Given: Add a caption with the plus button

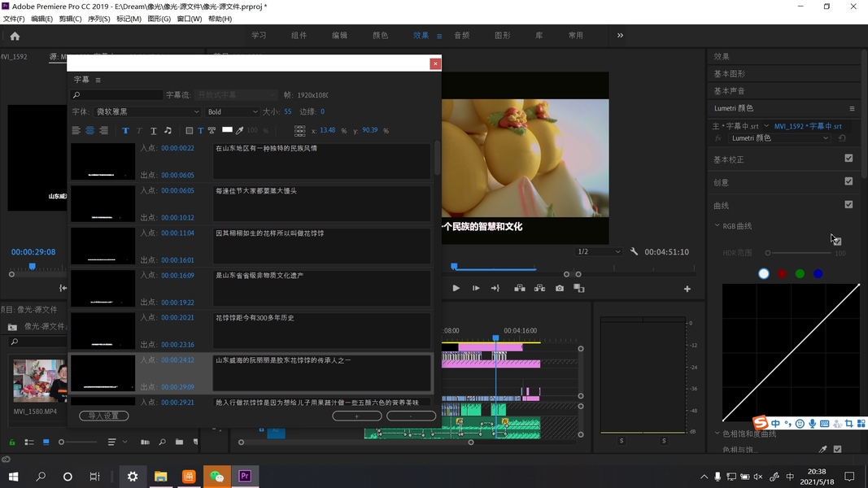Looking at the screenshot, I should click(357, 416).
